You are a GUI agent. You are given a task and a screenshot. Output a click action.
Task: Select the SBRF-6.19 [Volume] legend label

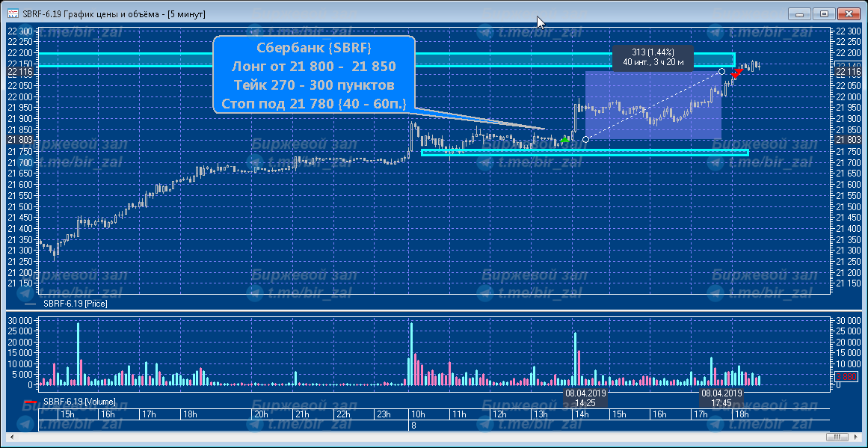79,402
